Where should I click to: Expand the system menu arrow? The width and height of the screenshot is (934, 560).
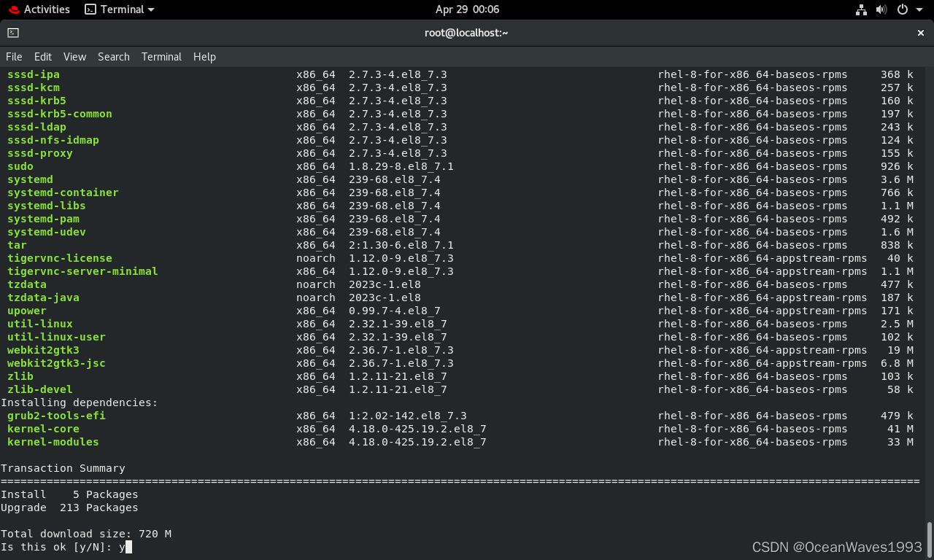919,9
